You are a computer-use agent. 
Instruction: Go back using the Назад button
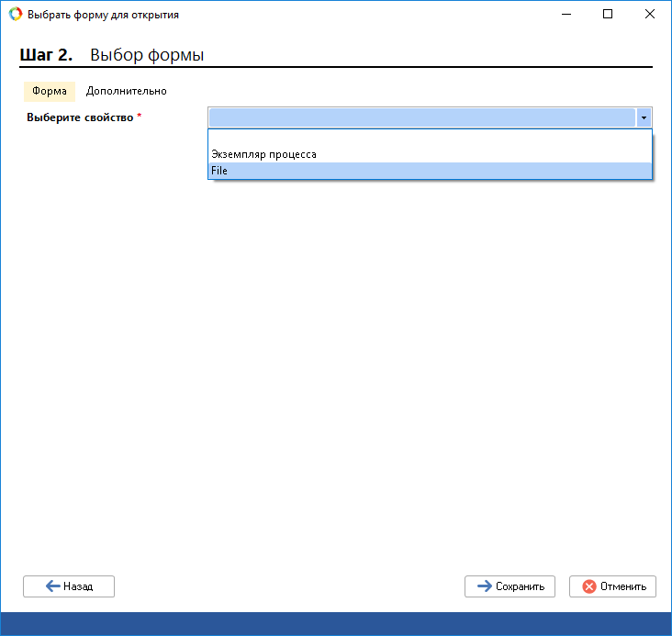tap(69, 586)
